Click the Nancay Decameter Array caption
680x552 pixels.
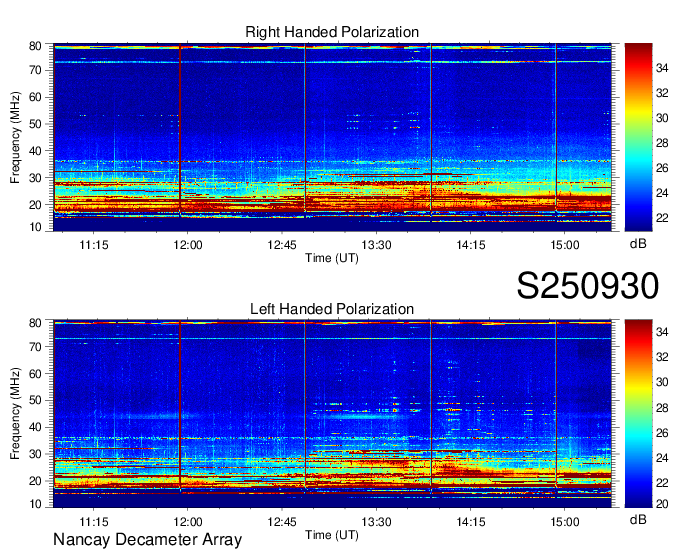coord(147,540)
